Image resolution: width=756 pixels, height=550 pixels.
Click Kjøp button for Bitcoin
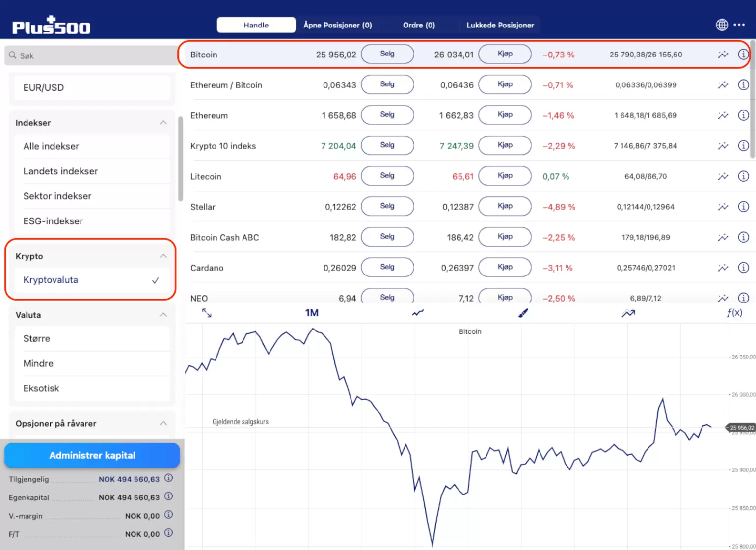[x=505, y=54]
